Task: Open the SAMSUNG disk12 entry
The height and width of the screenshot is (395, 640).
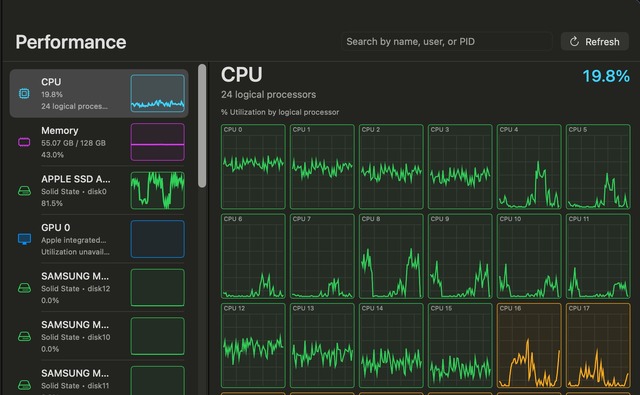Action: pos(99,288)
